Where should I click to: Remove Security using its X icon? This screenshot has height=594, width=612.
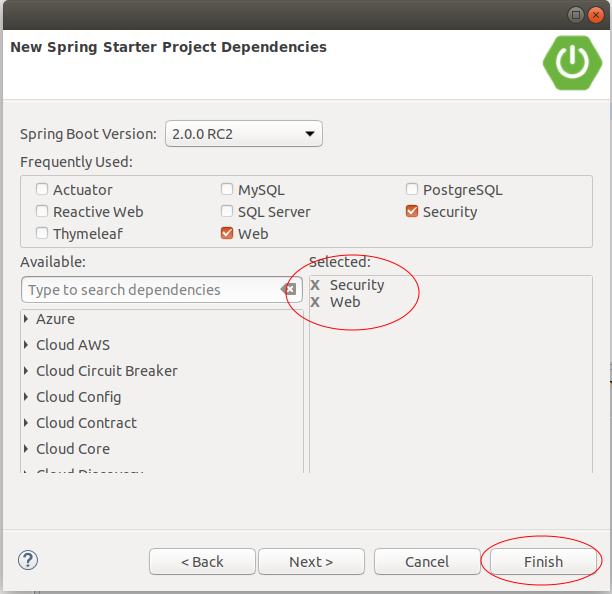point(315,285)
